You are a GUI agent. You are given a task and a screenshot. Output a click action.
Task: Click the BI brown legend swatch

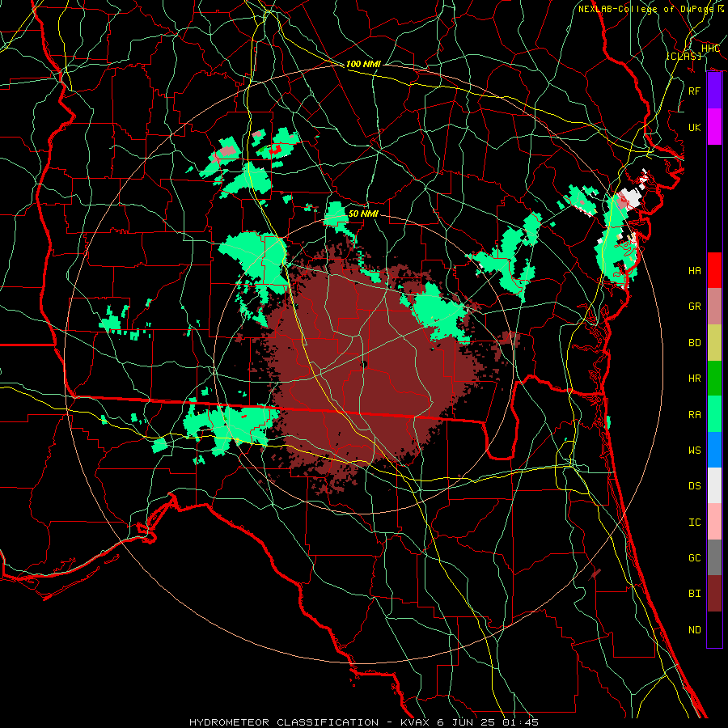click(x=714, y=594)
